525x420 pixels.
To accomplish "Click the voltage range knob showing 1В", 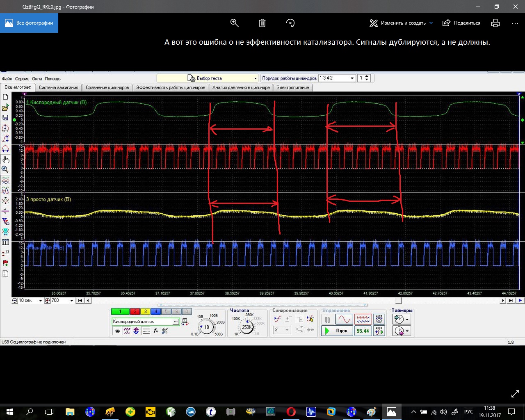I will pyautogui.click(x=206, y=327).
